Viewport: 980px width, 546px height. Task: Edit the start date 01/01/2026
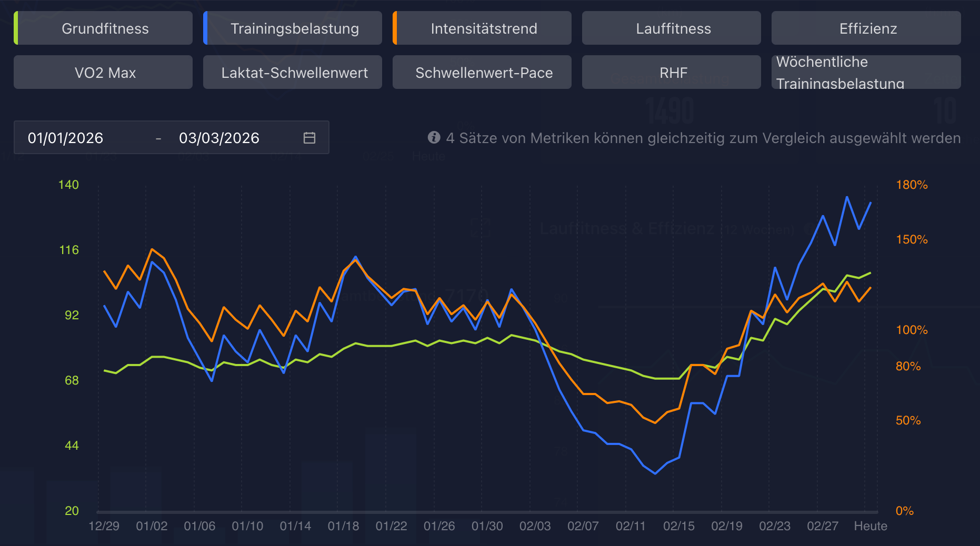(66, 138)
